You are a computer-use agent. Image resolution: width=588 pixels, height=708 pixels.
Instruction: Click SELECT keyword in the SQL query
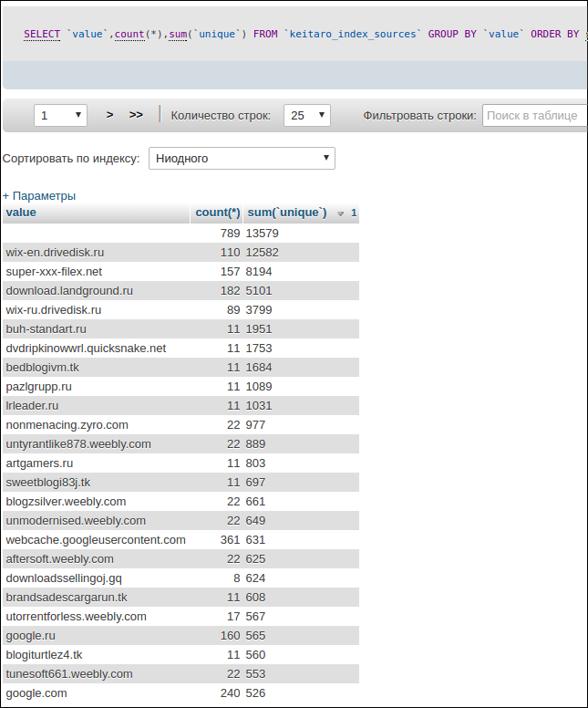point(42,35)
